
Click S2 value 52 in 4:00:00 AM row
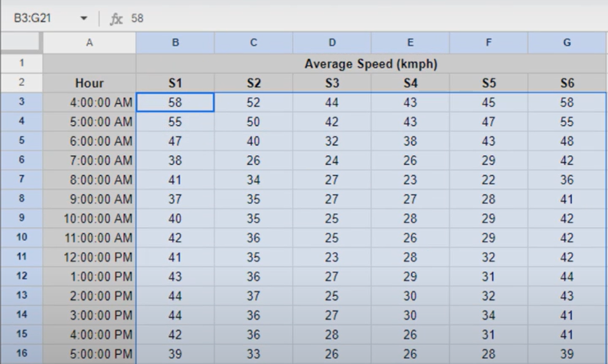[x=253, y=102]
